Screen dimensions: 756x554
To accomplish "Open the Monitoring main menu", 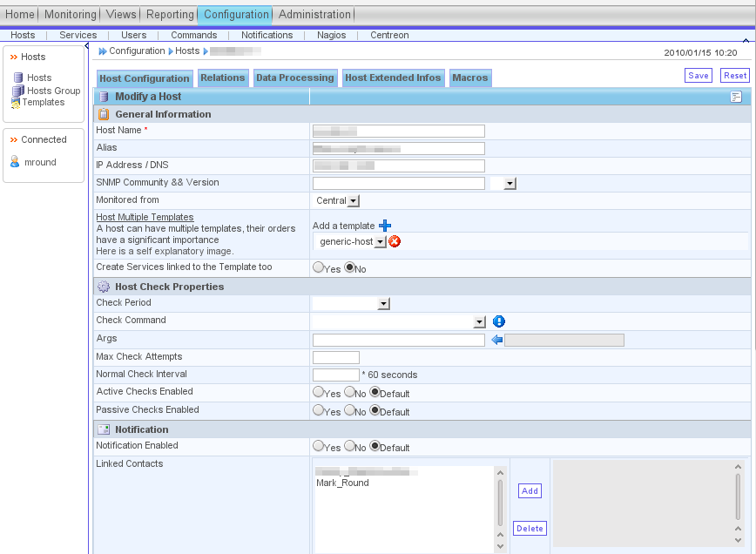I will [x=71, y=15].
